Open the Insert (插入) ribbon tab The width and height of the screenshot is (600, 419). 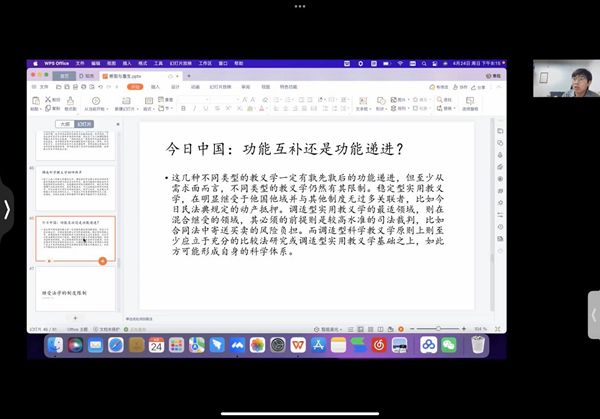(155, 87)
